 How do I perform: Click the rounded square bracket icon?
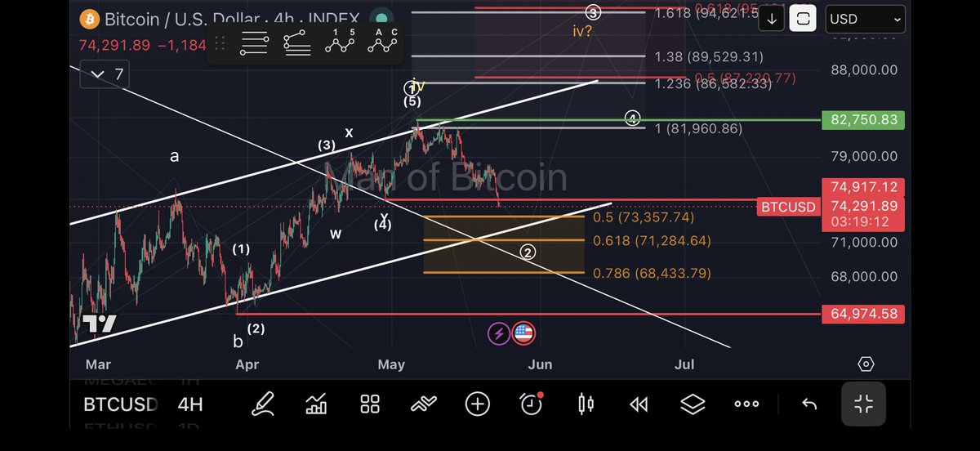point(803,19)
